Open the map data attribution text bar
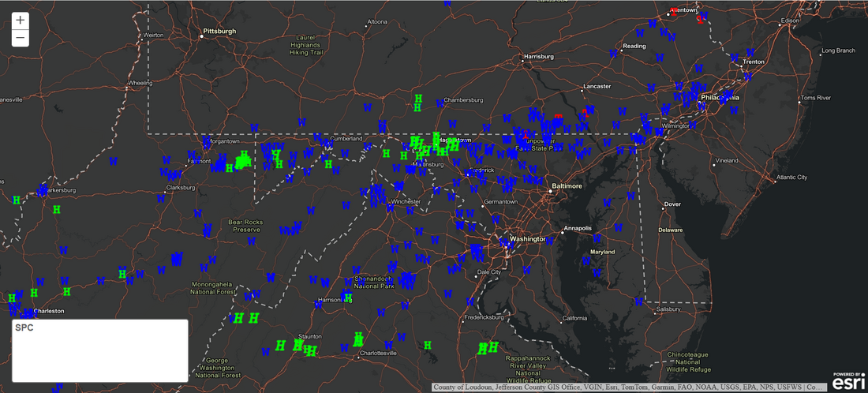 click(629, 387)
